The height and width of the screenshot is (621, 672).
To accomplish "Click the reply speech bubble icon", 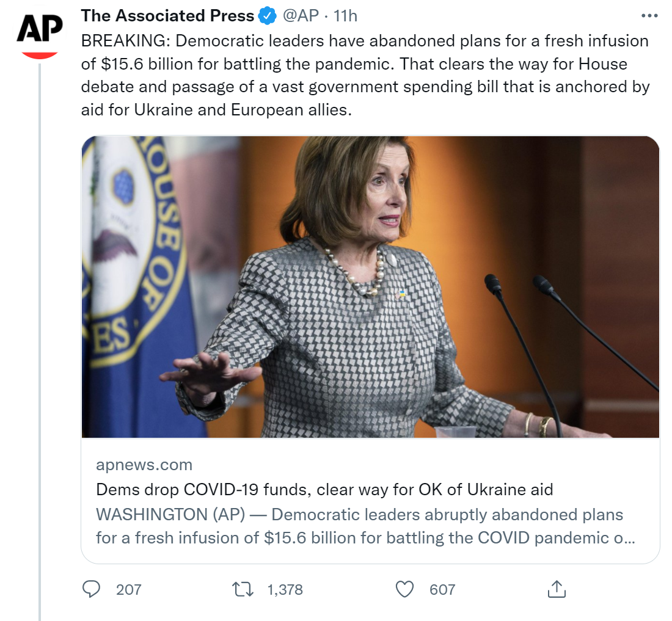I will (x=92, y=589).
